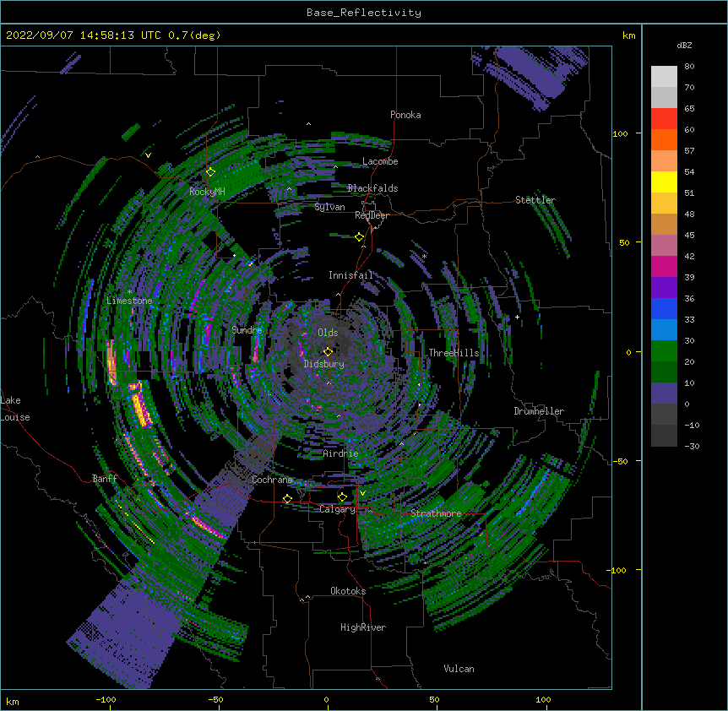The image size is (728, 711).
Task: Click the purple 10 dBZ legend swatch
Action: click(x=664, y=393)
